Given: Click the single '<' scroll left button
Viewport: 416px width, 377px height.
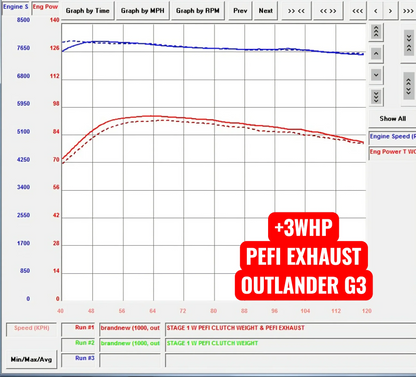Looking at the screenshot, I should (x=376, y=11).
